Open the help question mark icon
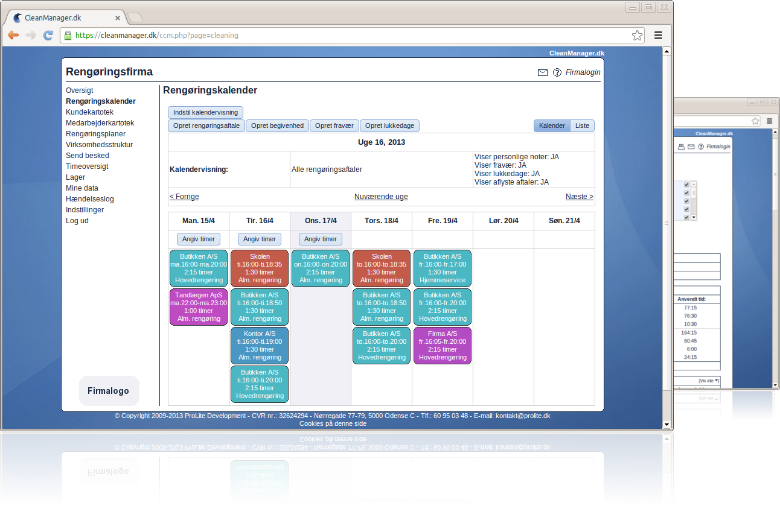The height and width of the screenshot is (532, 780). click(x=557, y=72)
